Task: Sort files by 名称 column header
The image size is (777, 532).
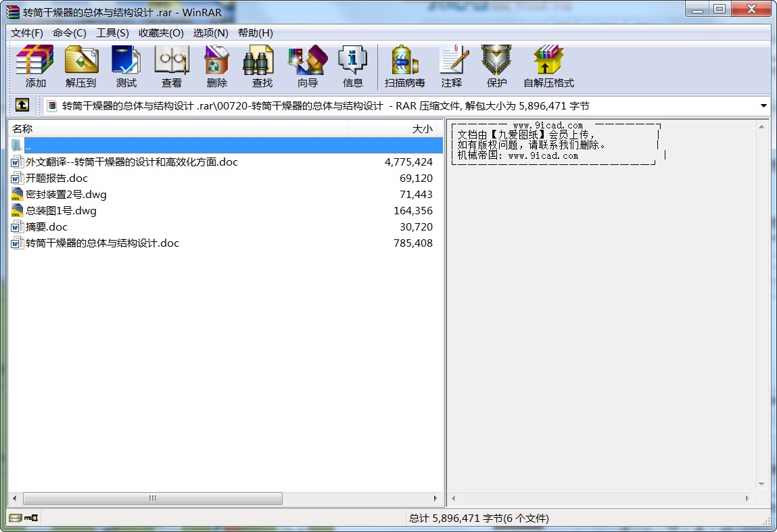Action: [179, 129]
